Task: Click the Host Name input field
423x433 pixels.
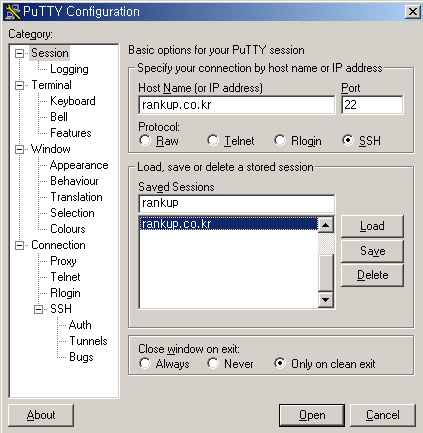Action: [x=236, y=105]
